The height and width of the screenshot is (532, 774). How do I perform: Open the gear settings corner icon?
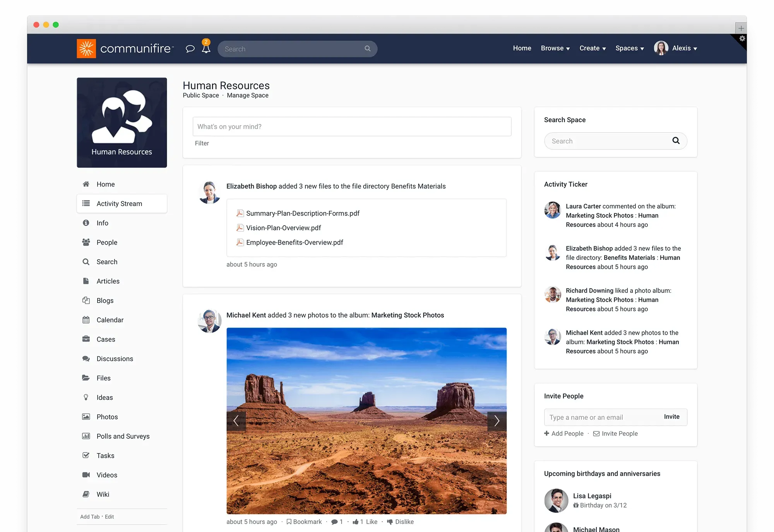(x=742, y=38)
